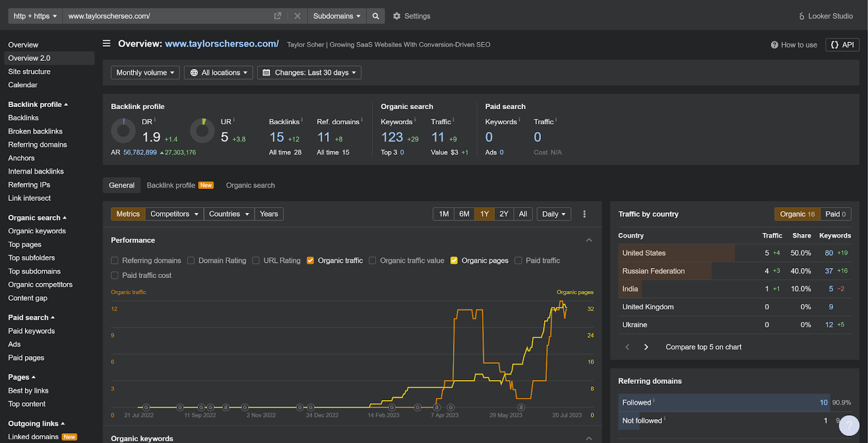Click UR info icon

[x=234, y=119]
